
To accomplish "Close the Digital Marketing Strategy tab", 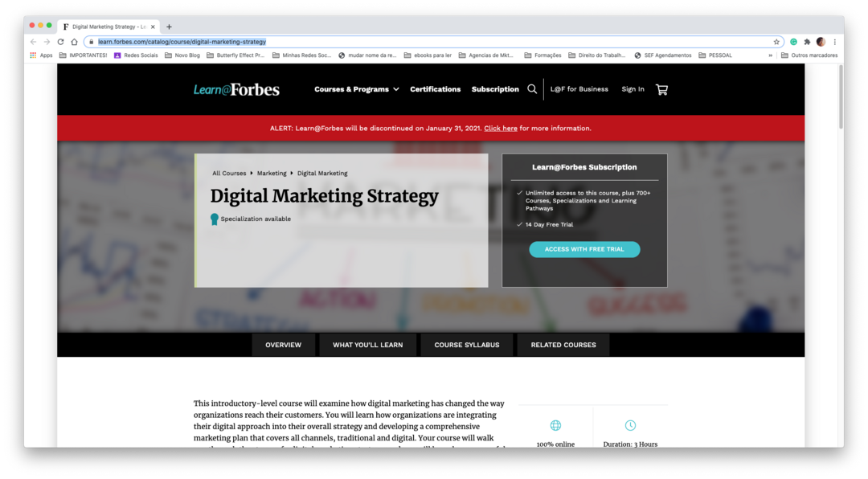I will pos(153,27).
